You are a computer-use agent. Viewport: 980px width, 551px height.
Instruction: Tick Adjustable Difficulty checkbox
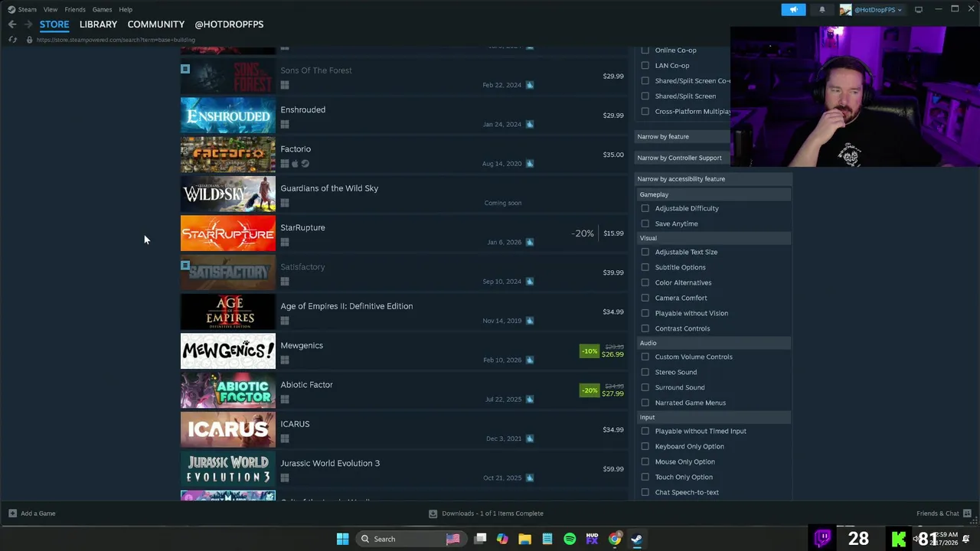click(645, 208)
